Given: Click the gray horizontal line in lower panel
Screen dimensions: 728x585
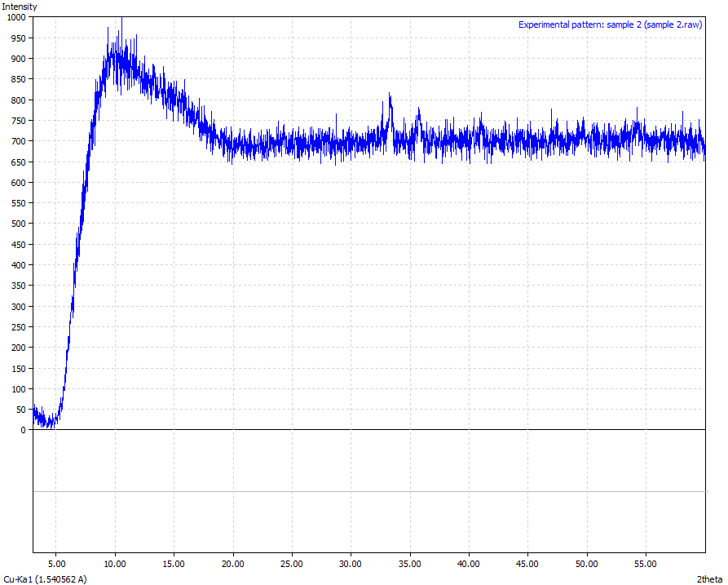Looking at the screenshot, I should 368,491.
